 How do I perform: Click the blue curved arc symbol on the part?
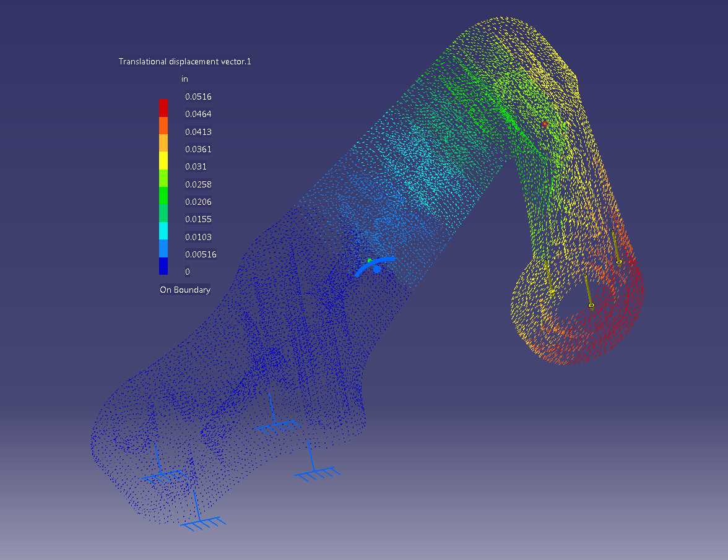coord(374,266)
